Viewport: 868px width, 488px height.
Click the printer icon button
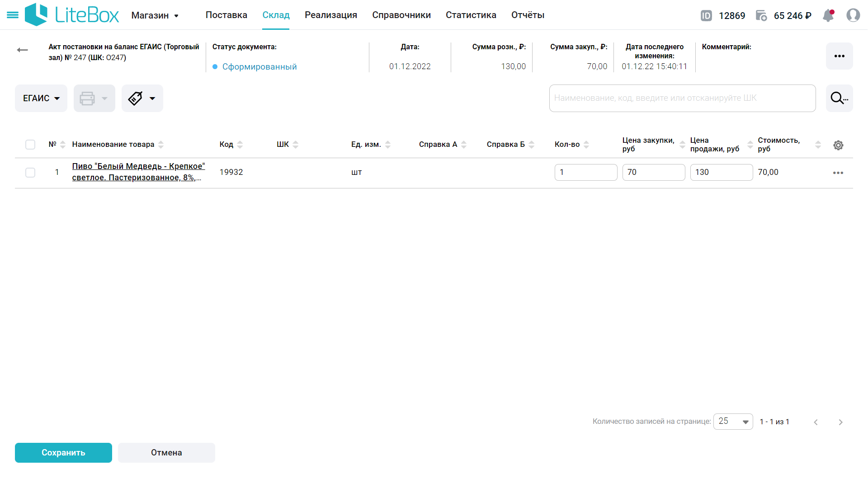point(87,99)
